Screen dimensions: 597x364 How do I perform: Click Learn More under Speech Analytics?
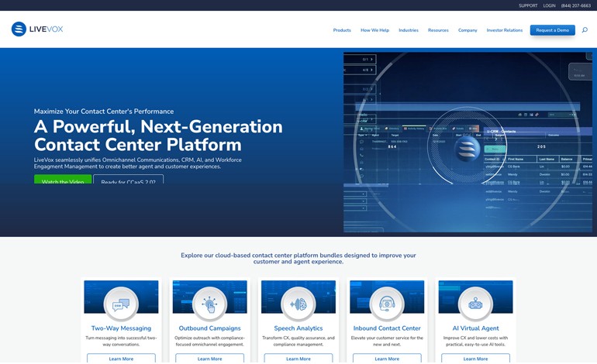point(298,358)
